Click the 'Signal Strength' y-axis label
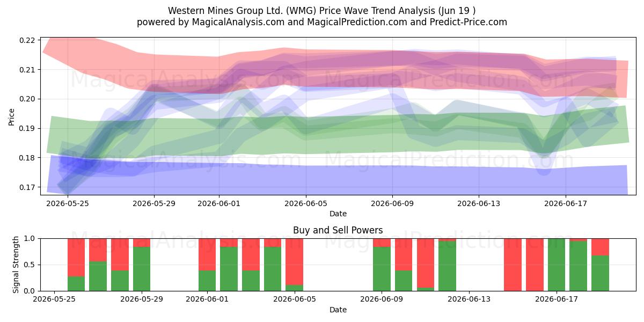 point(16,265)
